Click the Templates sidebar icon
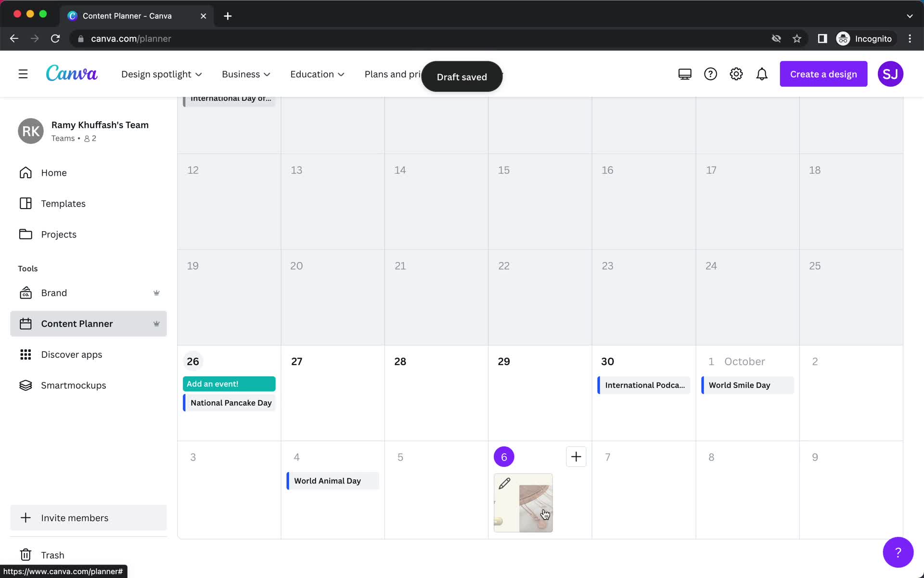This screenshot has width=924, height=578. click(x=26, y=203)
